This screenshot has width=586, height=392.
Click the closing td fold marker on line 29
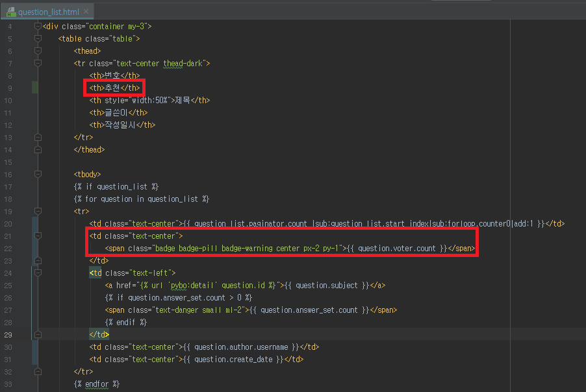click(38, 335)
